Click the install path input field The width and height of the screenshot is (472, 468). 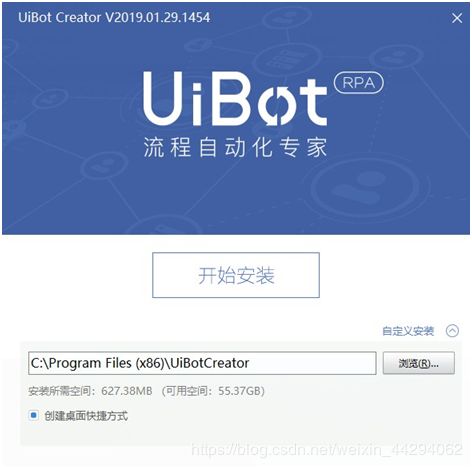click(202, 363)
